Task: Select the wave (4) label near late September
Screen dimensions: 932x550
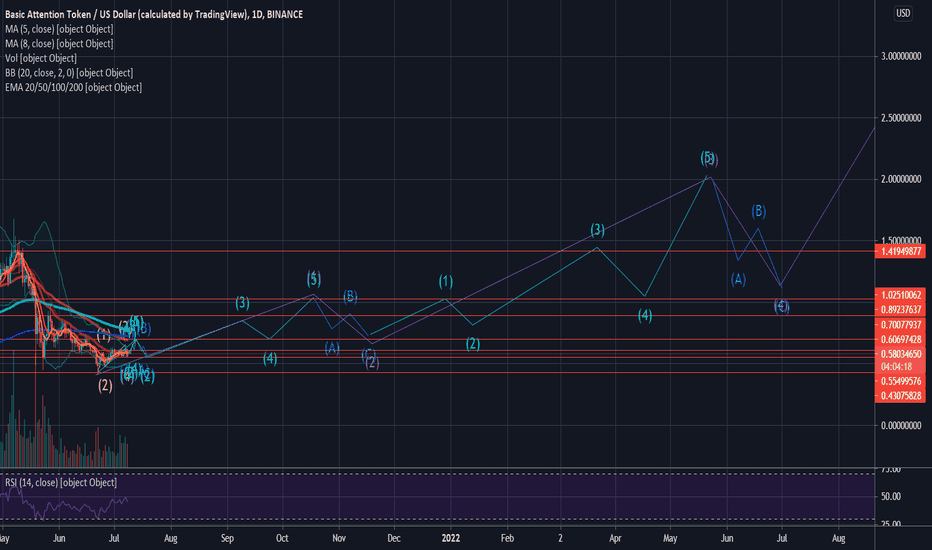Action: coord(270,359)
